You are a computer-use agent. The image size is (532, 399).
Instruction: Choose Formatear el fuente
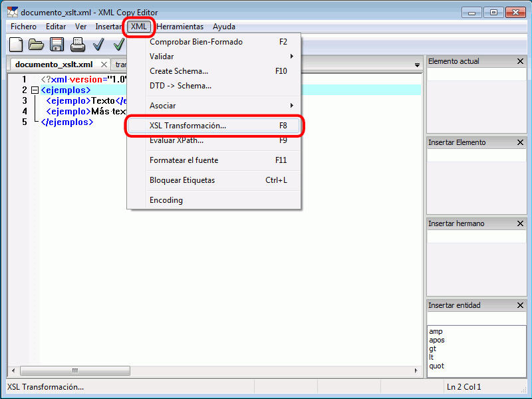click(x=214, y=160)
